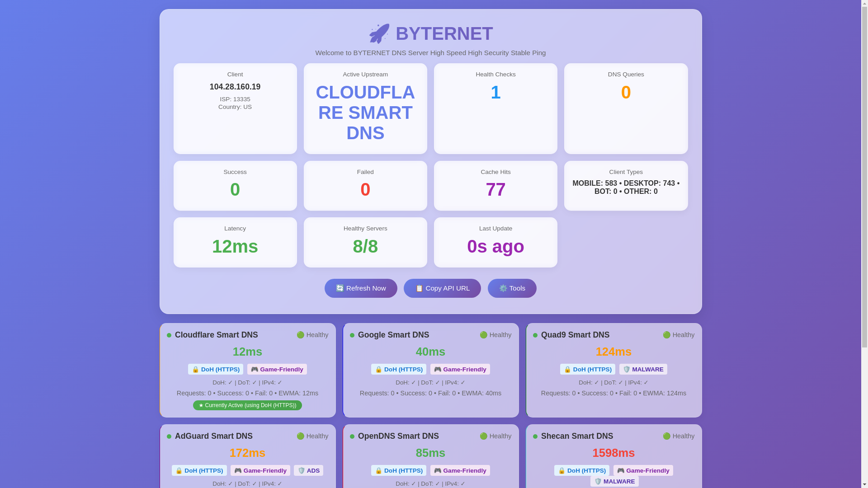868x488 pixels.
Task: Click Healthy indicator on AdGuard card
Action: pos(312,436)
